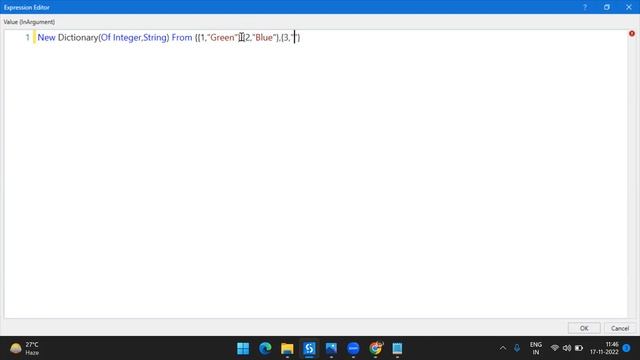
Task: Click the Cancel button
Action: 620,328
